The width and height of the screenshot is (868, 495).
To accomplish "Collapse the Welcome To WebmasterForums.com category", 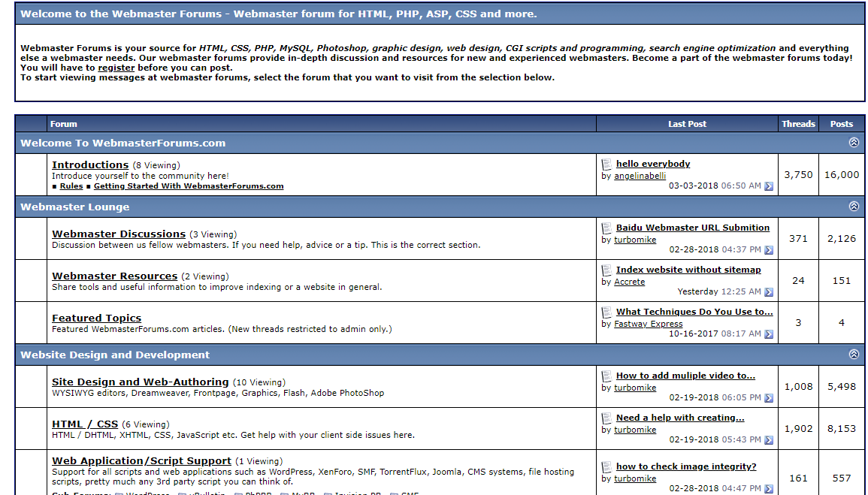I will coord(853,143).
